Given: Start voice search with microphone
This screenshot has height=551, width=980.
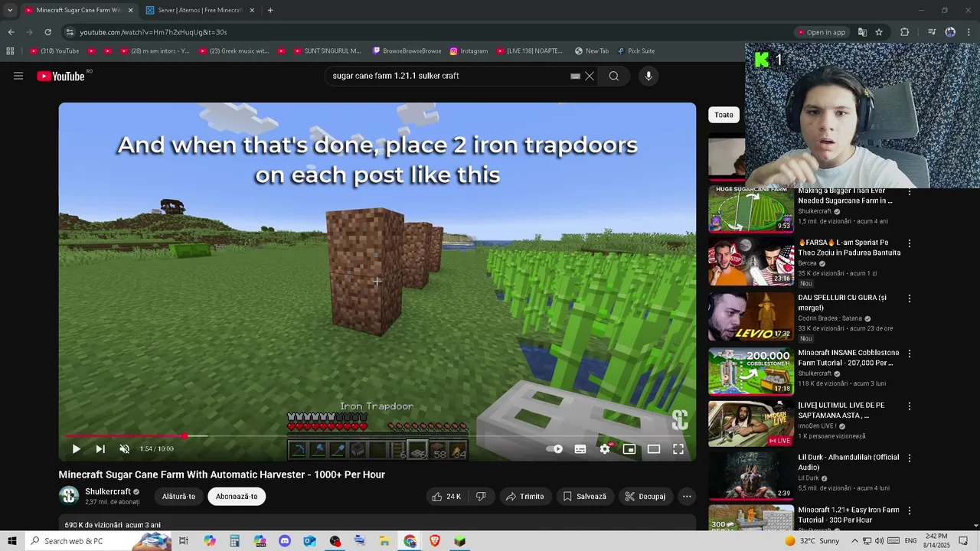Looking at the screenshot, I should click(648, 76).
